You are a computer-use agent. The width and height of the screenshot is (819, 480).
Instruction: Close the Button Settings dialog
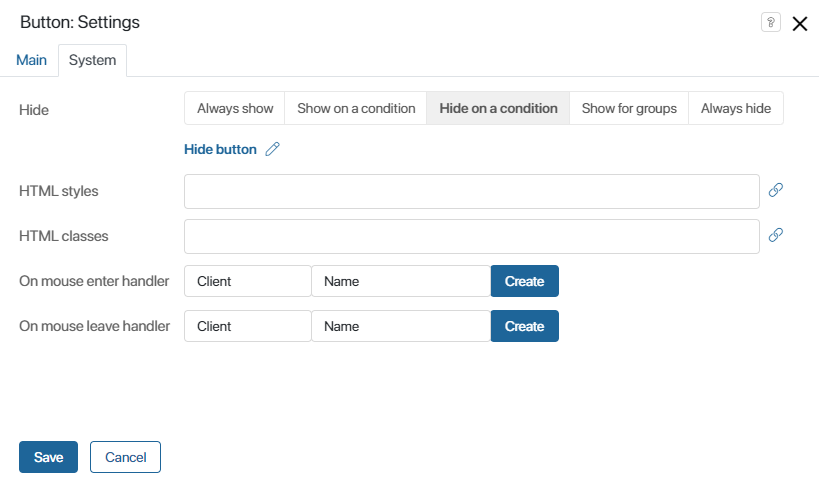[x=800, y=24]
